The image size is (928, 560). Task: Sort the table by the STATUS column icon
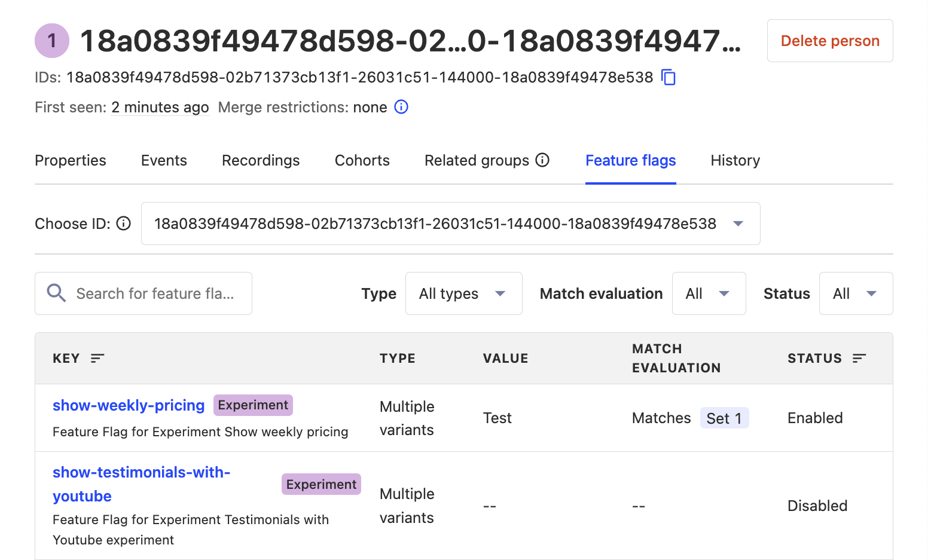tap(859, 358)
